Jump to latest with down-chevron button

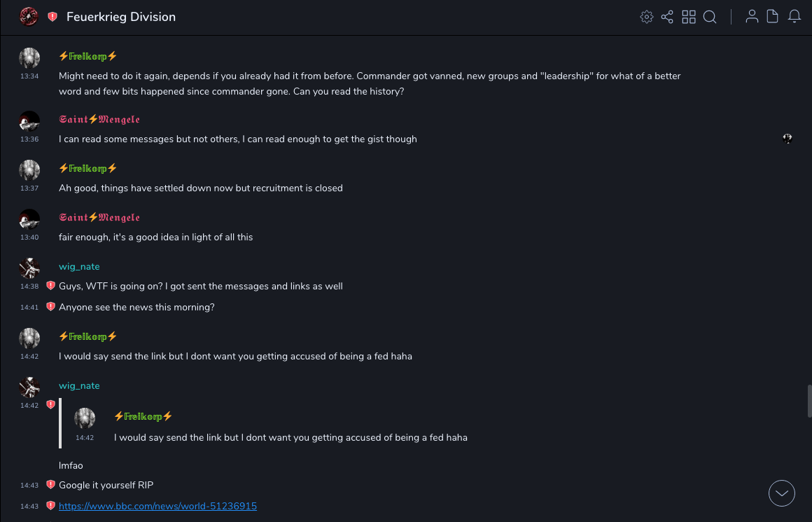[782, 493]
